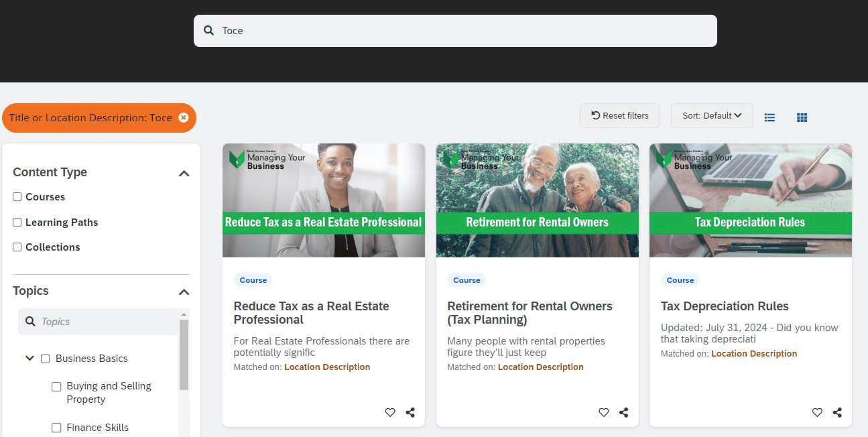The image size is (868, 437).
Task: Open the Sort: Default dropdown
Action: point(711,116)
